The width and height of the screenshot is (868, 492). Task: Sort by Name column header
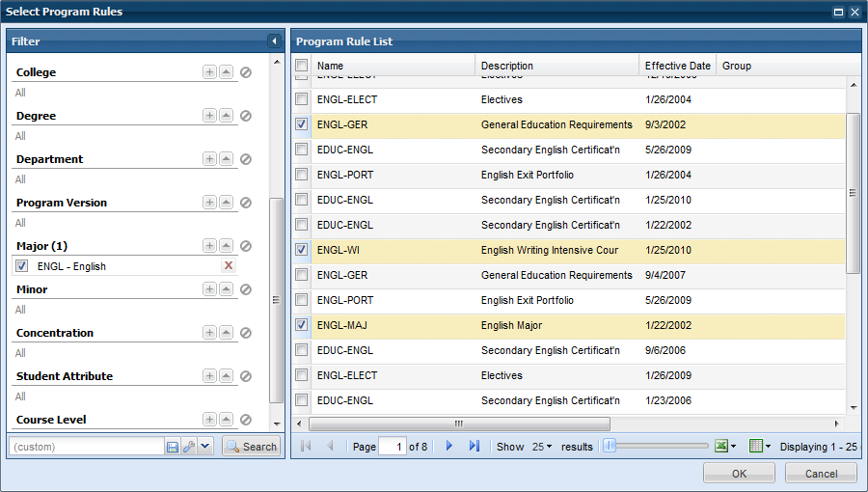pos(393,66)
